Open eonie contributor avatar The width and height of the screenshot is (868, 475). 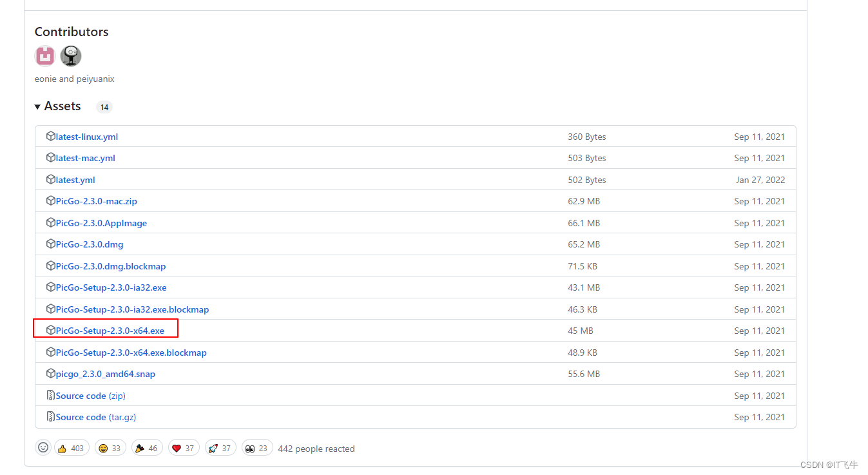coord(45,56)
